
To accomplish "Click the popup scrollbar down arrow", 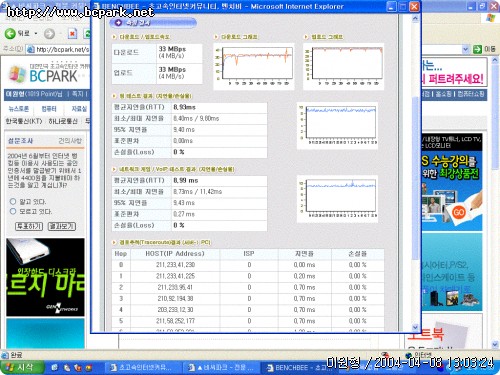I will 415,327.
